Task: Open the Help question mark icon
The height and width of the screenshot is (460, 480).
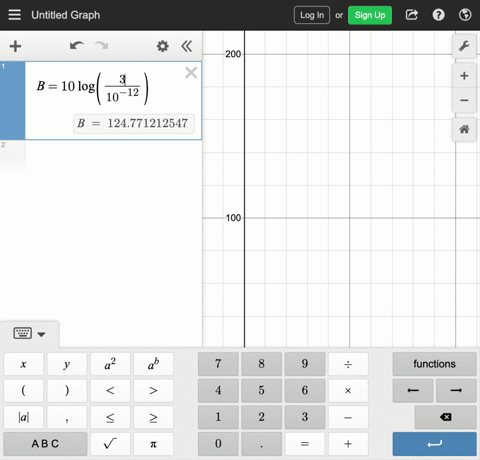Action: pyautogui.click(x=438, y=15)
